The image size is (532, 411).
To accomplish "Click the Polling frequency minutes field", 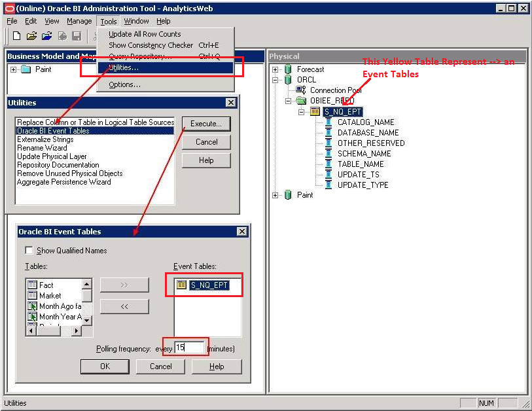I will click(x=189, y=348).
